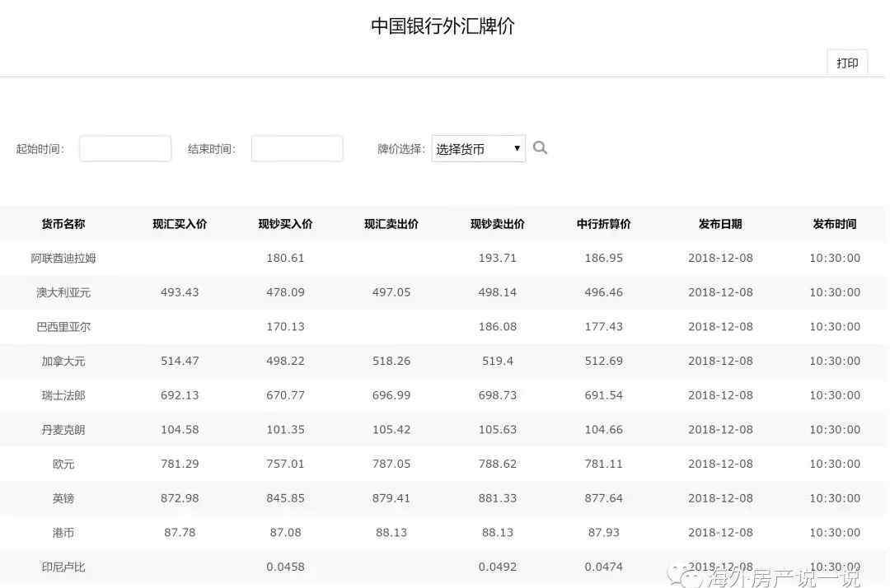Click the 打印 print button

click(x=847, y=63)
